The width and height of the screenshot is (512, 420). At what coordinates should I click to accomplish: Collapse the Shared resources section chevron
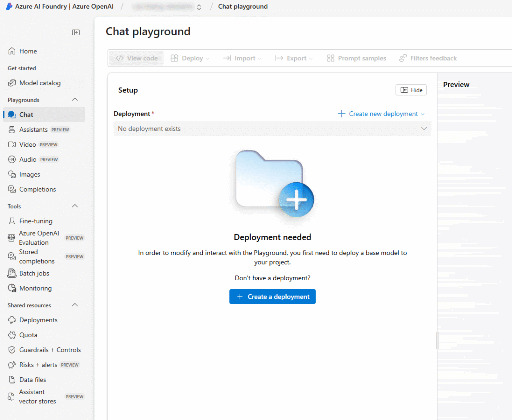[75, 305]
